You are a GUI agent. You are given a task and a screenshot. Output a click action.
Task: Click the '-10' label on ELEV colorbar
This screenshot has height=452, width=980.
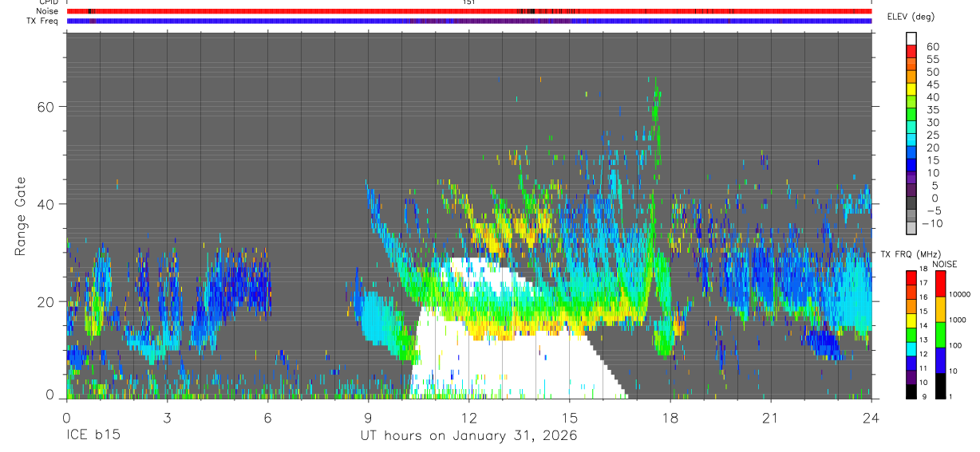932,223
